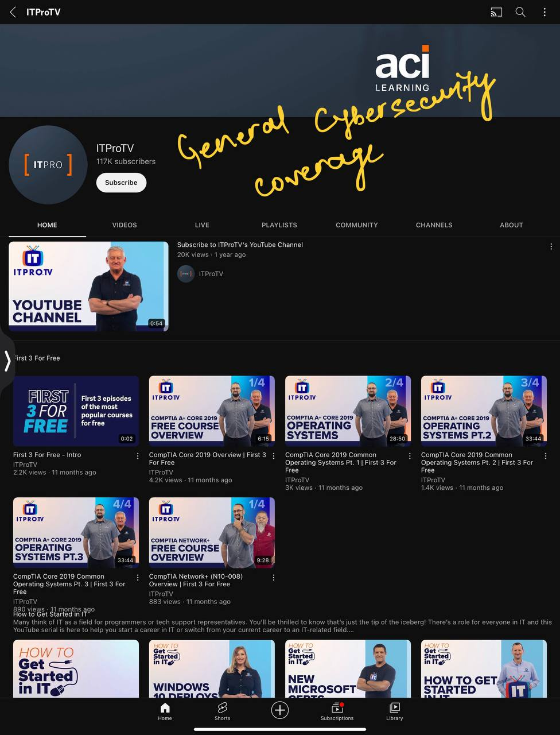
Task: Switch to the VIDEOS tab
Action: (125, 225)
